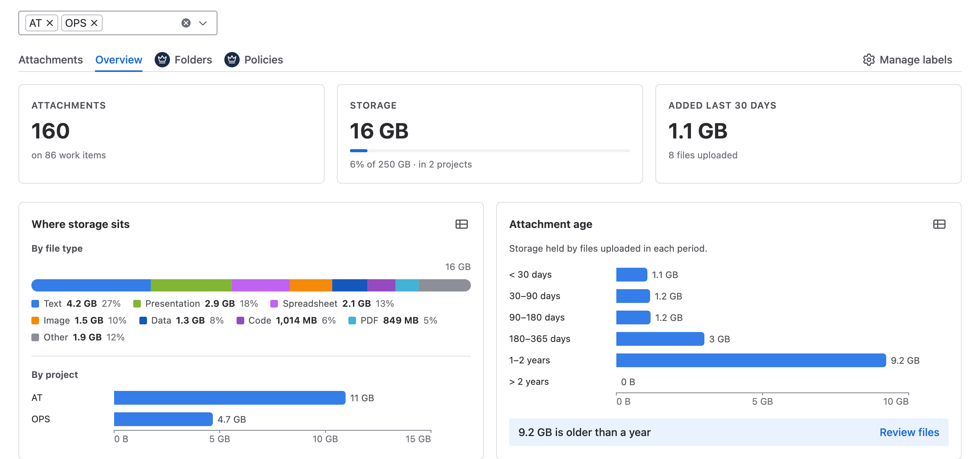Show table view for Attachment age
Viewport: 980px width, 459px height.
point(939,224)
